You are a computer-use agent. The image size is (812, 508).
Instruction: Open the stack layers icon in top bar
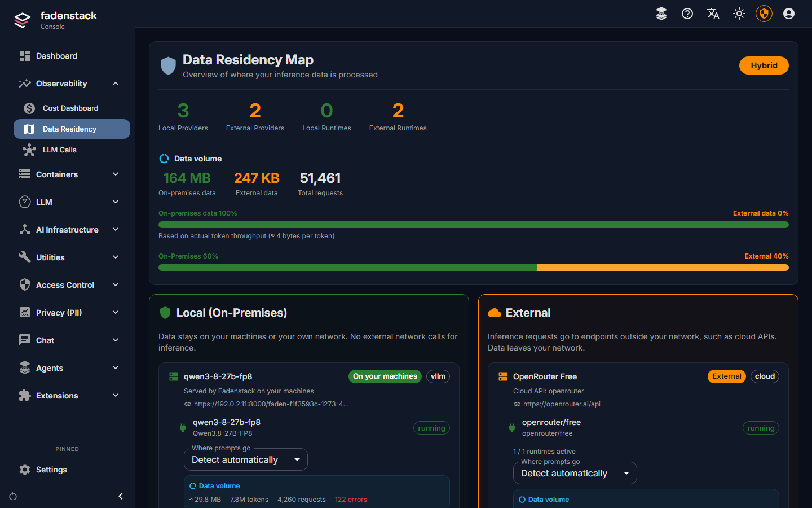coord(661,14)
